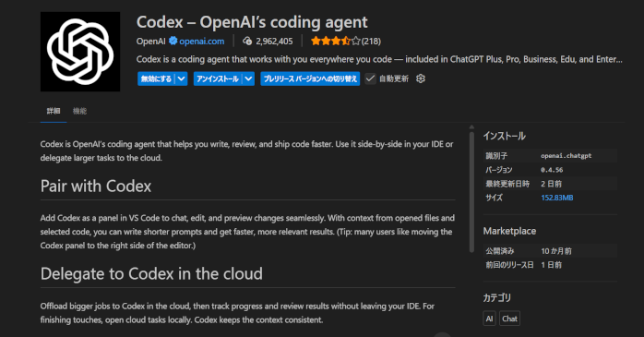Expand the アンインストール dropdown arrow
The height and width of the screenshot is (337, 644).
(x=248, y=78)
